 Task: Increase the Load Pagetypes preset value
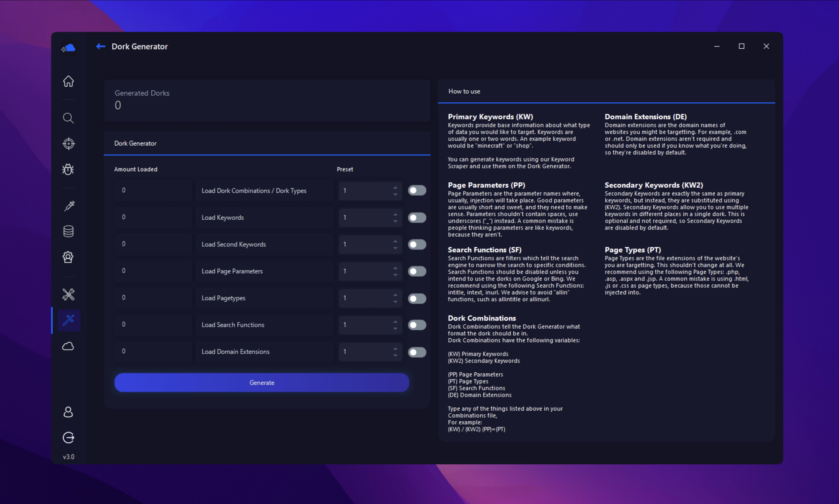coord(395,295)
